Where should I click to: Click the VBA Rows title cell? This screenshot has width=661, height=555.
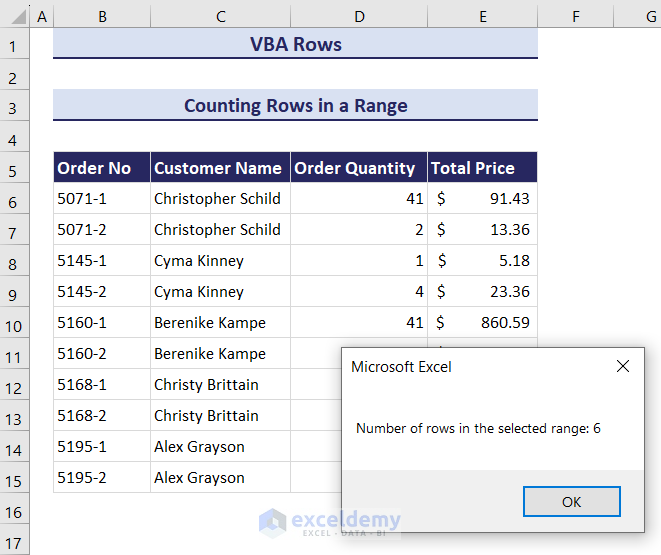tap(295, 45)
